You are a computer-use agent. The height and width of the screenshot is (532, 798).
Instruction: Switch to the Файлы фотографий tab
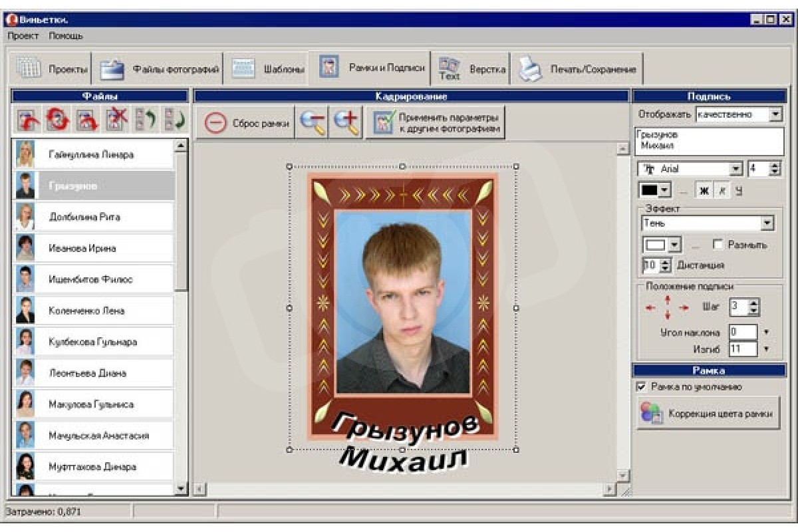coord(159,69)
